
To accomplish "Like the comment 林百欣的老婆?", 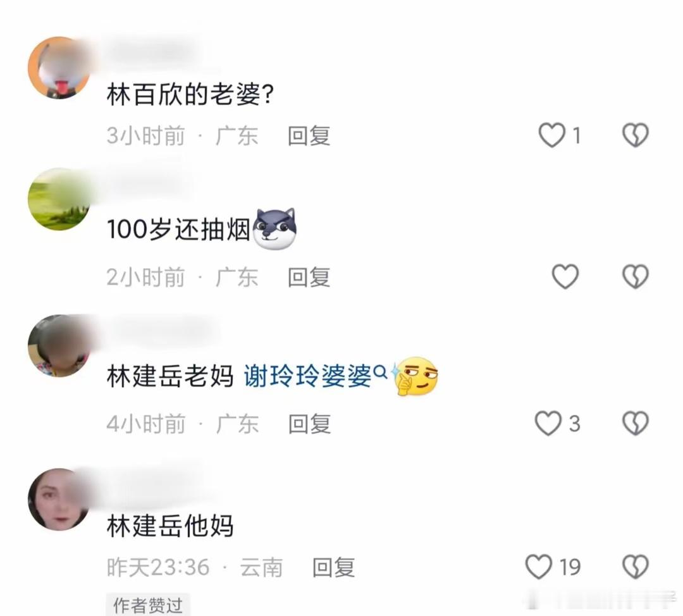I will 552,135.
